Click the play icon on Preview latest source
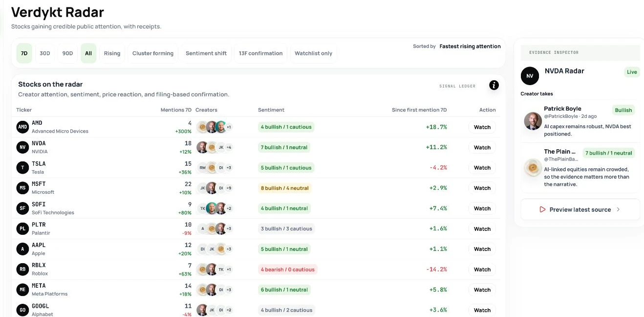This screenshot has height=317, width=644. point(542,209)
